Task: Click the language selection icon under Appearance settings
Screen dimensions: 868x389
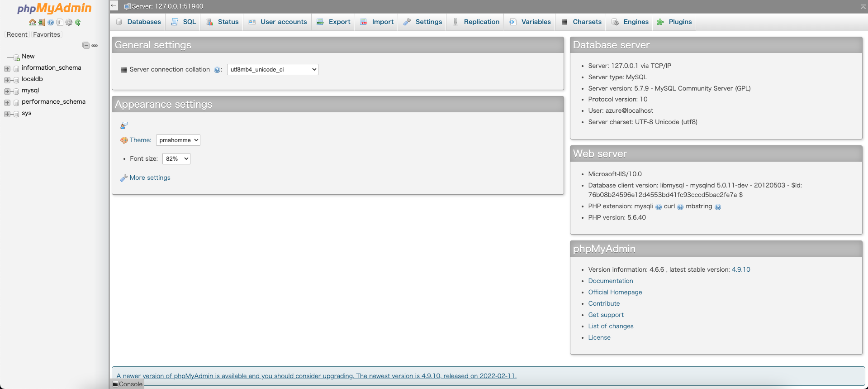Action: [x=124, y=125]
